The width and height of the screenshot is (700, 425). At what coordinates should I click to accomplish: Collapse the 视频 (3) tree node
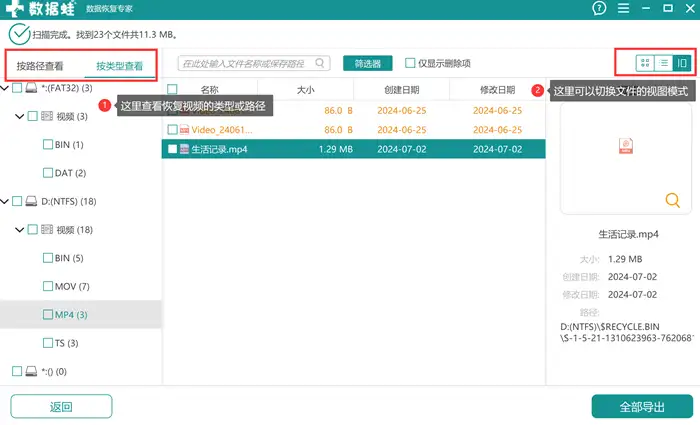click(20, 117)
